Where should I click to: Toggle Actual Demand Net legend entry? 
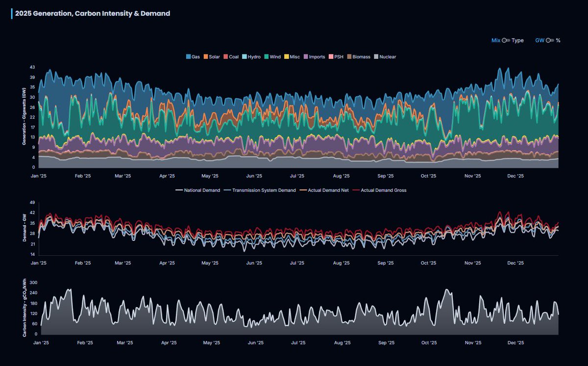pos(324,190)
